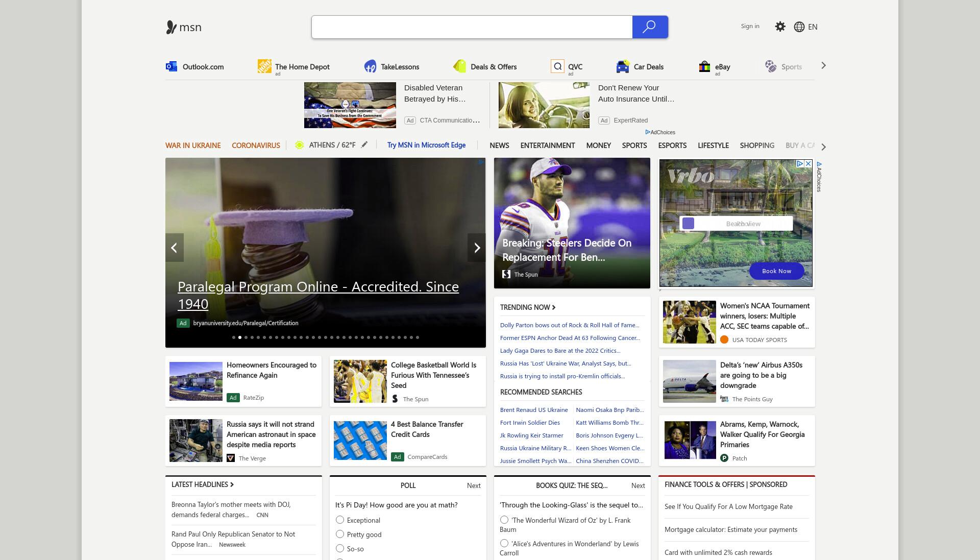Screen dimensions: 980x560
Task: Click the Car Deals car icon
Action: pos(623,66)
